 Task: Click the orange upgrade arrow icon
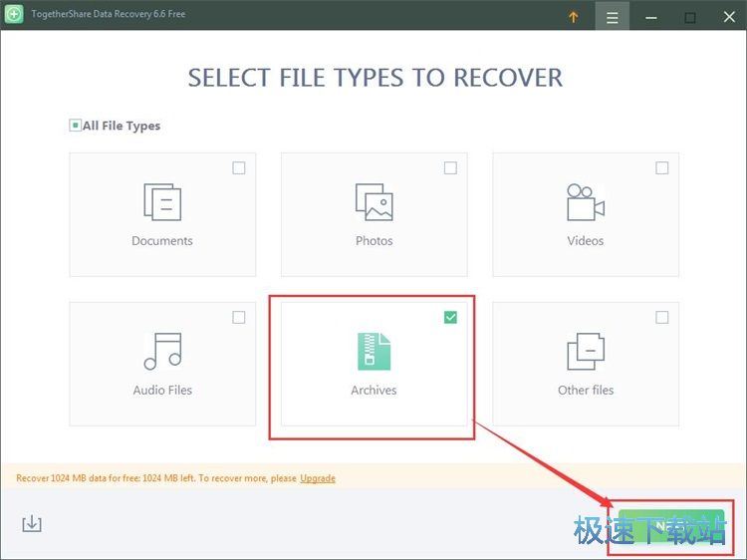574,17
